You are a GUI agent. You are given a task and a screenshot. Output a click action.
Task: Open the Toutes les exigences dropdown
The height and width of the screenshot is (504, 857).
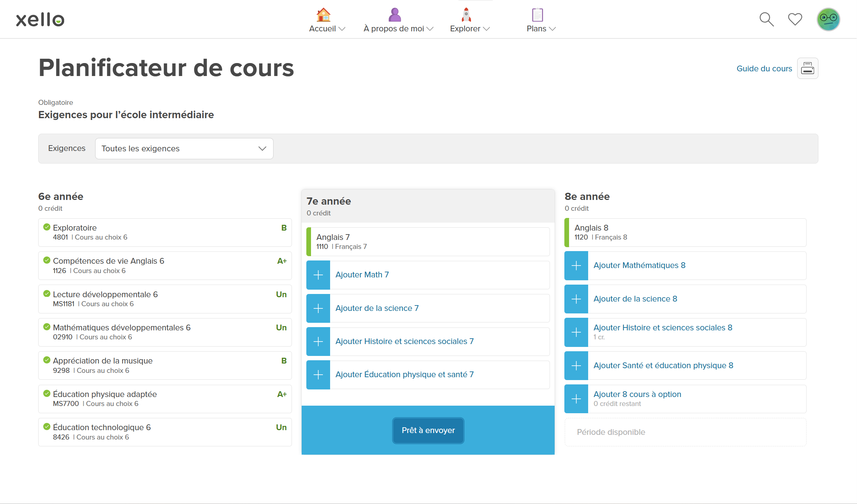184,148
